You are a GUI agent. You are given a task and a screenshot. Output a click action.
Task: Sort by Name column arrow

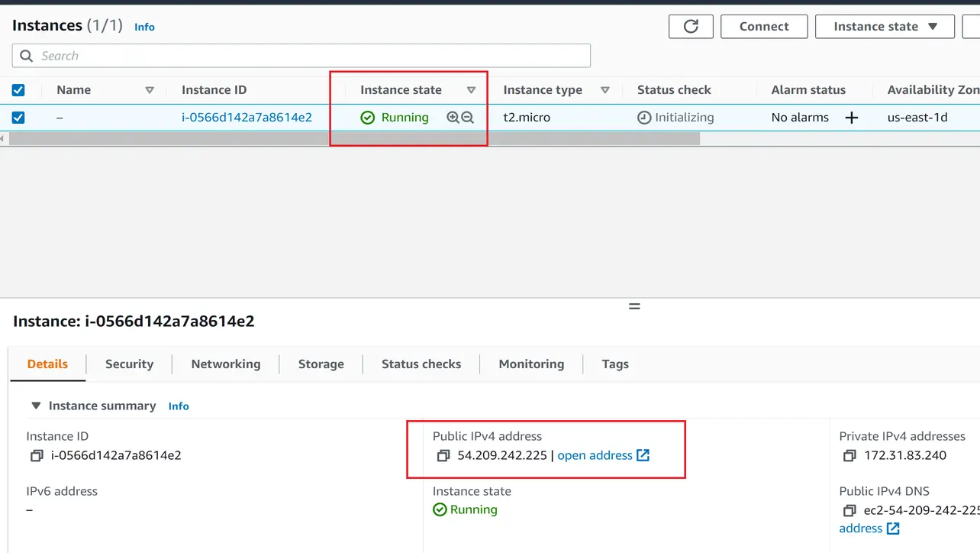[150, 90]
